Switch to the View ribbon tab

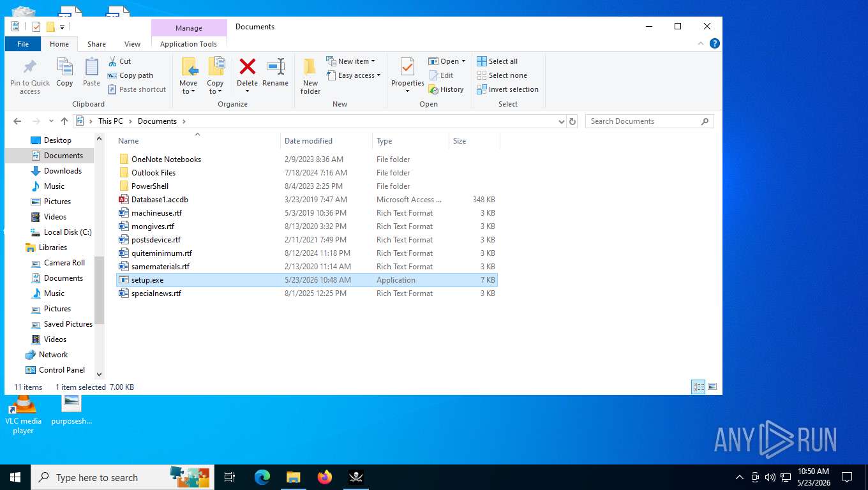pyautogui.click(x=132, y=44)
